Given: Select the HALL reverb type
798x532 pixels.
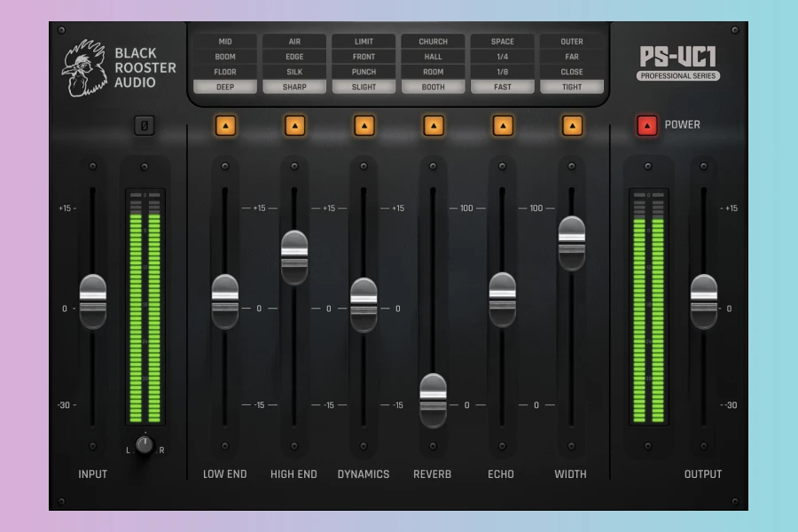Looking at the screenshot, I should click(x=433, y=57).
